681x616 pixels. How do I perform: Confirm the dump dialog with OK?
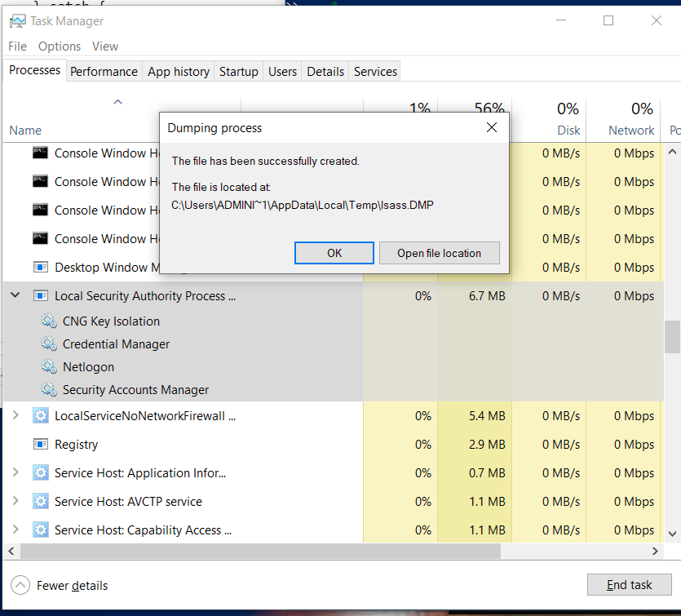(334, 253)
